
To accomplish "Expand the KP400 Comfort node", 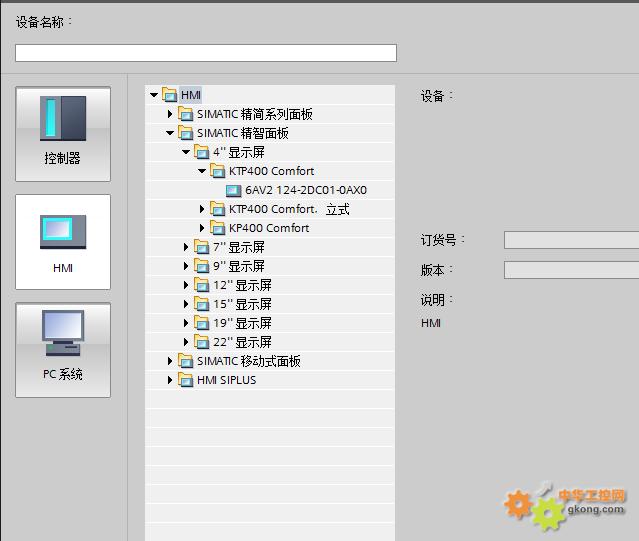I will [x=202, y=228].
